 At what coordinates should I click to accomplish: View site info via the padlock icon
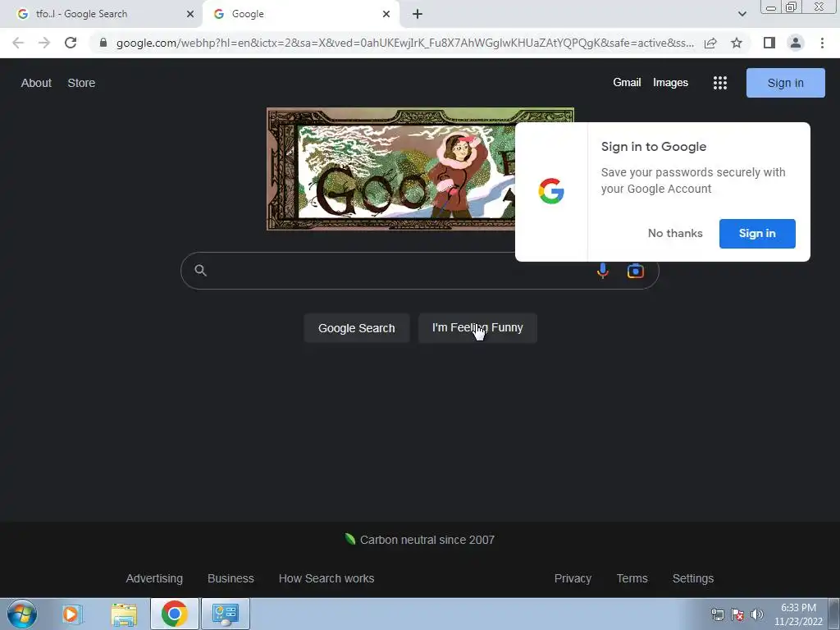point(103,43)
